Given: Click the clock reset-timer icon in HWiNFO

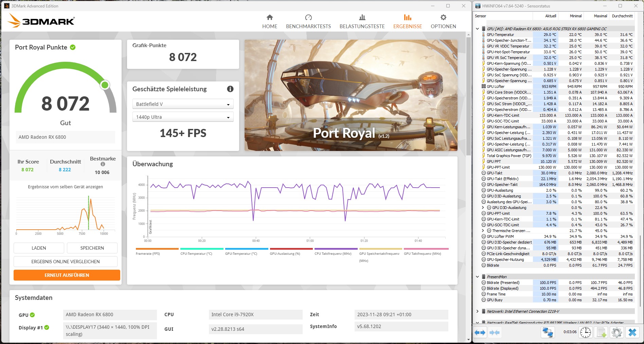Looking at the screenshot, I should [586, 332].
